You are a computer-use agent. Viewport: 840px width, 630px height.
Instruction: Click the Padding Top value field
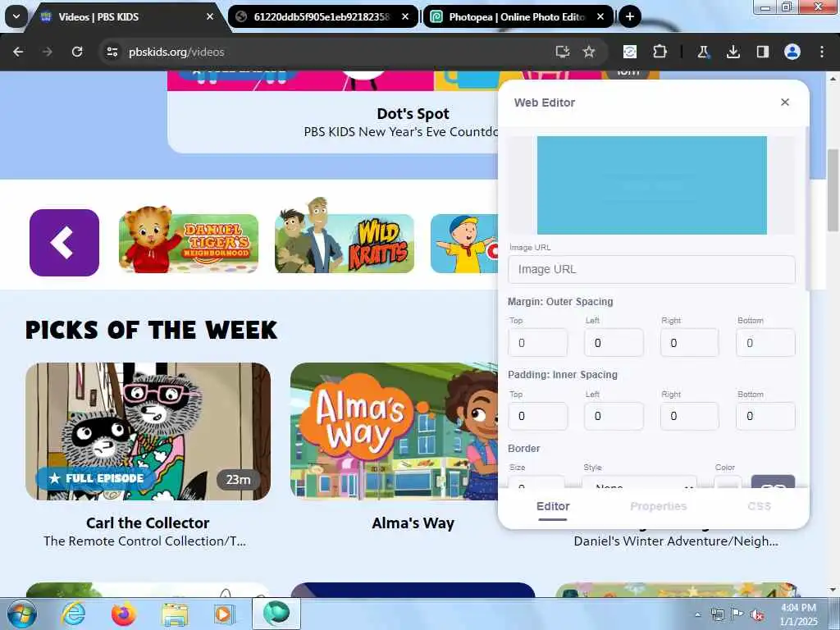click(x=538, y=416)
